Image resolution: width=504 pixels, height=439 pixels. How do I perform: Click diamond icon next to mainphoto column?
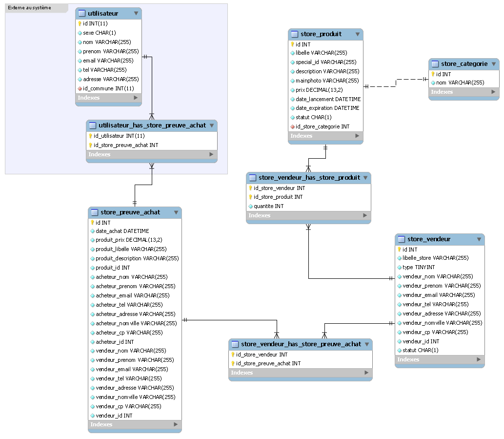pos(293,81)
